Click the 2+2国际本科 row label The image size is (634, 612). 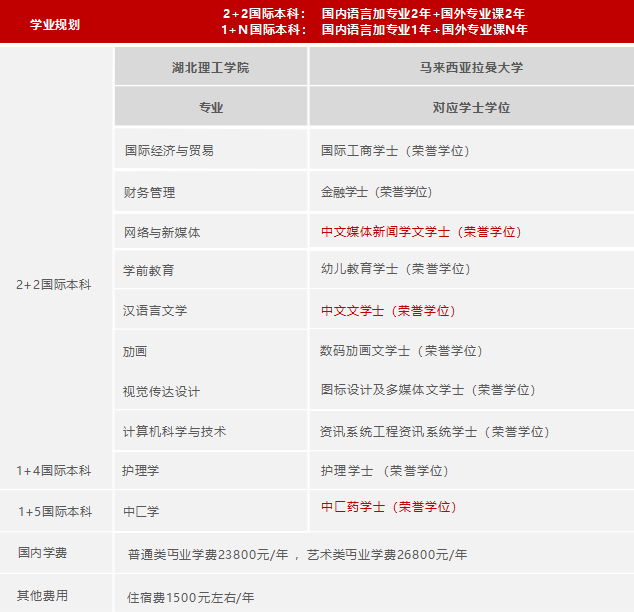click(54, 285)
